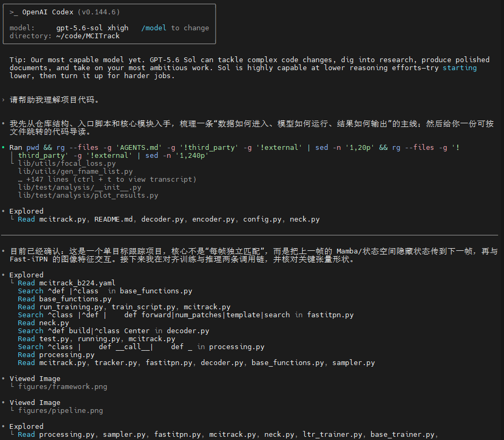Click config.py in first Explored list

262,219
